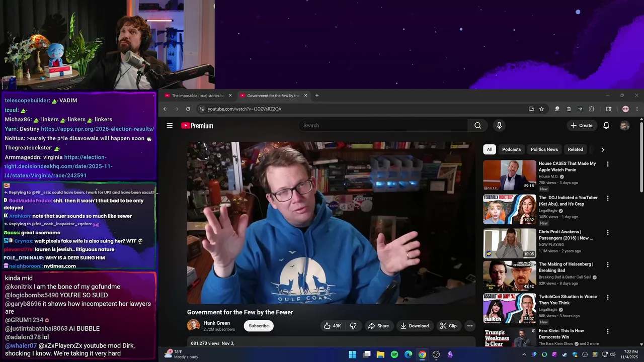Open the Chrome extensions puzzle icon
The width and height of the screenshot is (644, 362).
pos(592,109)
